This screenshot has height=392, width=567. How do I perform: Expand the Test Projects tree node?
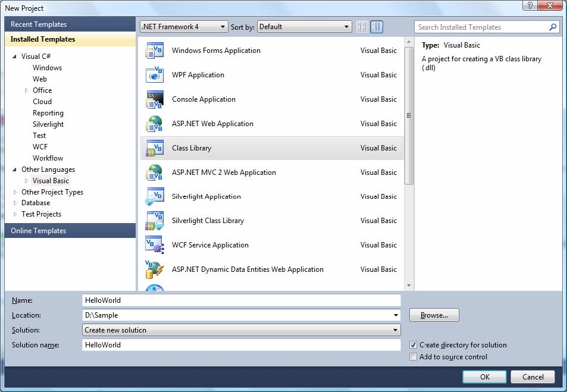click(x=15, y=214)
